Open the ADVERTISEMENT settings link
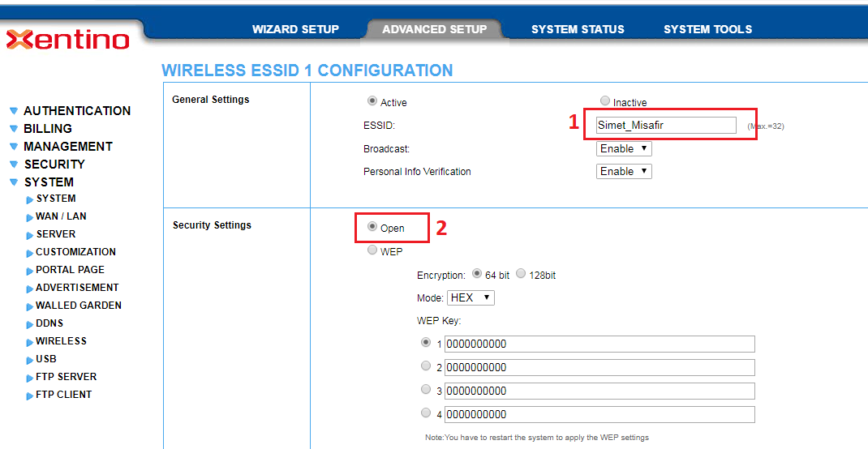This screenshot has height=449, width=868. (77, 288)
